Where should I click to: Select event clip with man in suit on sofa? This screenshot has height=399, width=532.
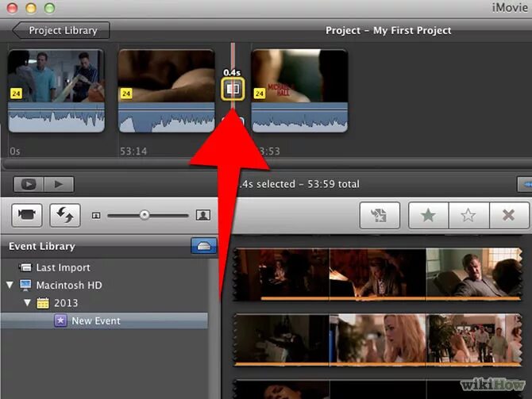[474, 274]
